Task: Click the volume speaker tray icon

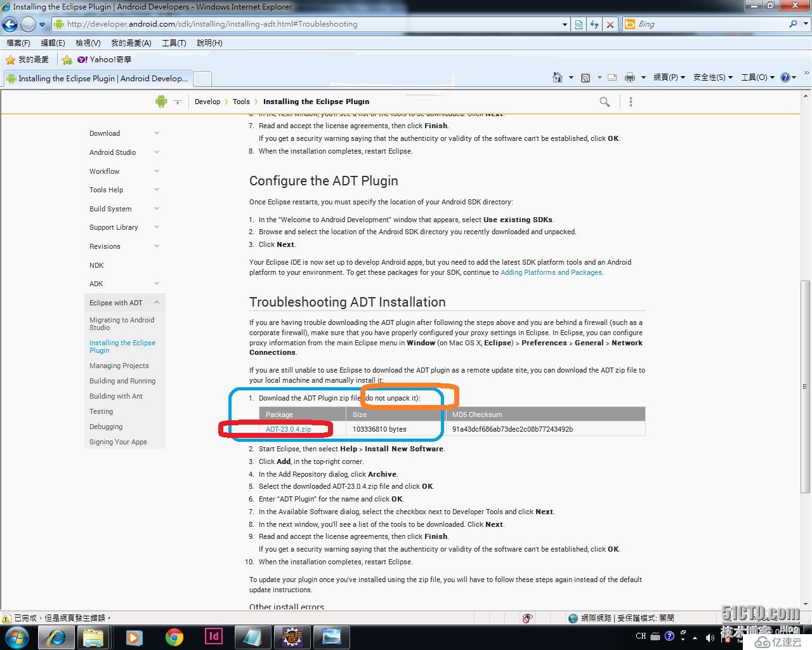Action: 709,637
